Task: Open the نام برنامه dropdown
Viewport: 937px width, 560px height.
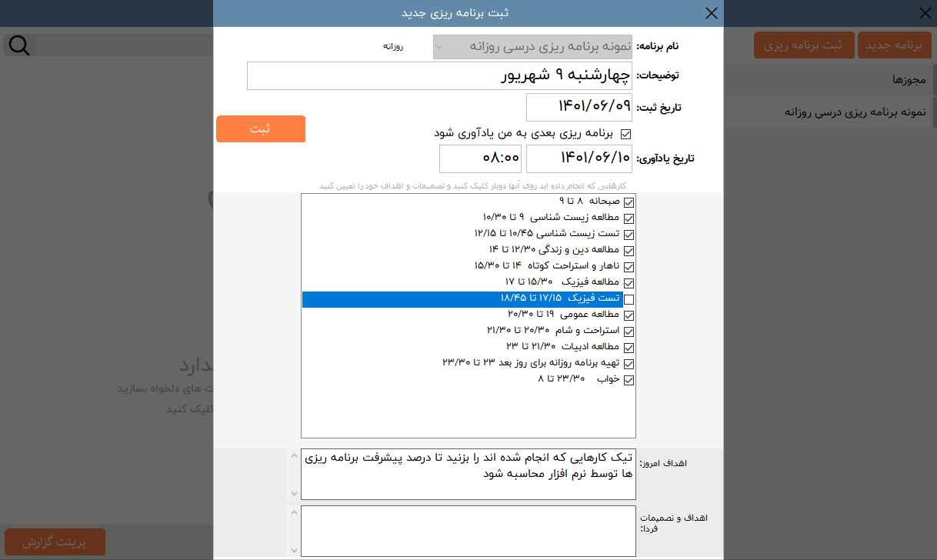Action: [532, 47]
